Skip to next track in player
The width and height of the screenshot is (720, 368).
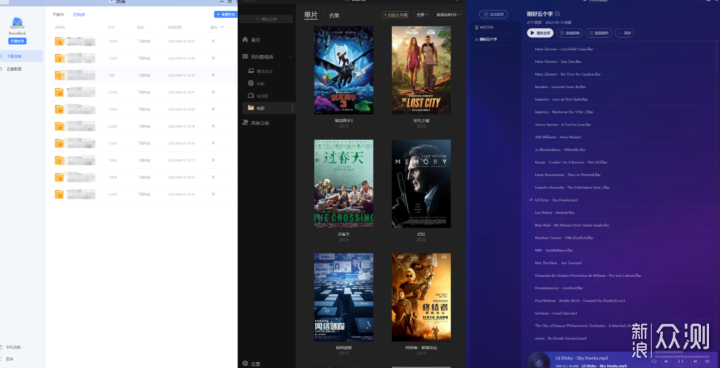(695, 362)
